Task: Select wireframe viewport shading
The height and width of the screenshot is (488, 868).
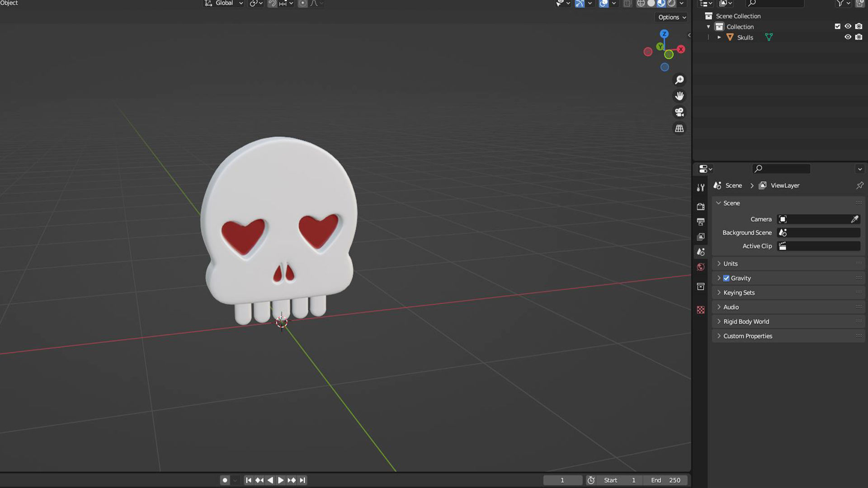Action: point(641,4)
